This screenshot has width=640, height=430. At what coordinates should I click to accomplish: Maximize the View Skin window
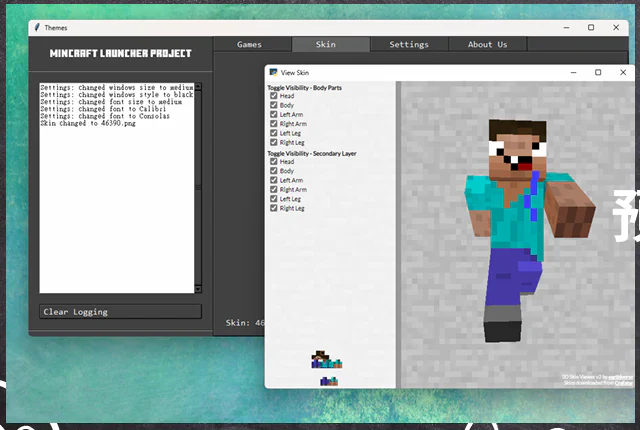click(x=598, y=72)
